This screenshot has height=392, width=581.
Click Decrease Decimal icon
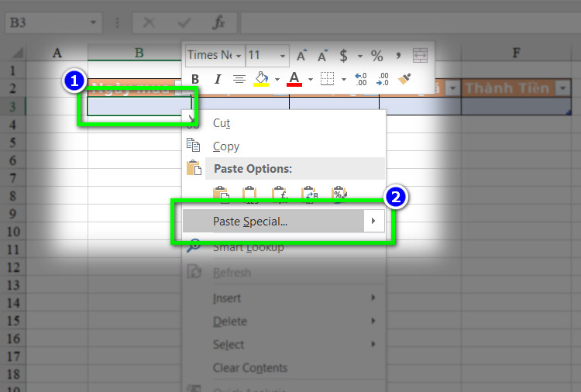pos(383,79)
